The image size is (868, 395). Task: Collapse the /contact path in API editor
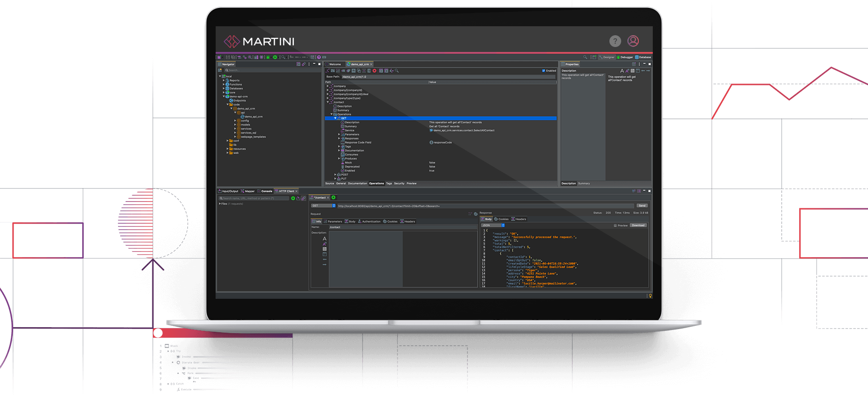click(x=328, y=102)
